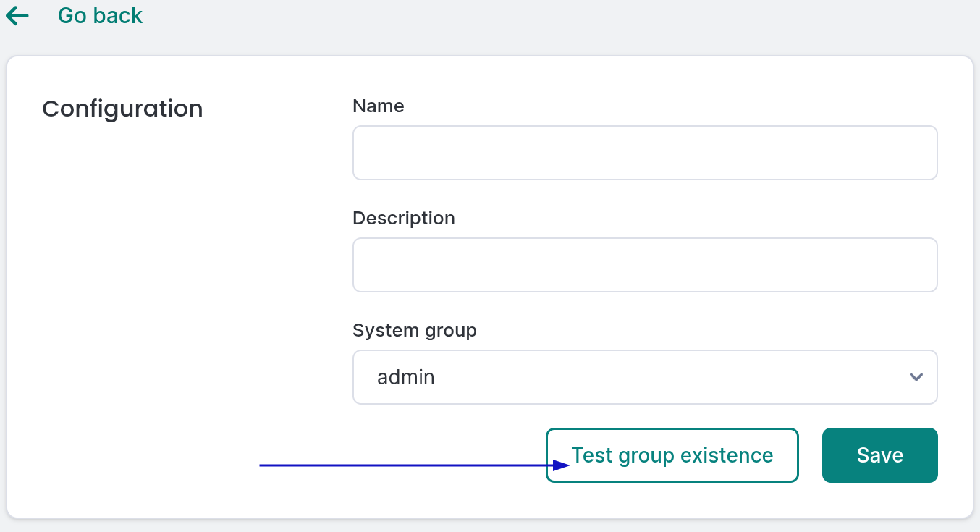Click the Description field label
Screen dimensions: 980x532
click(403, 218)
